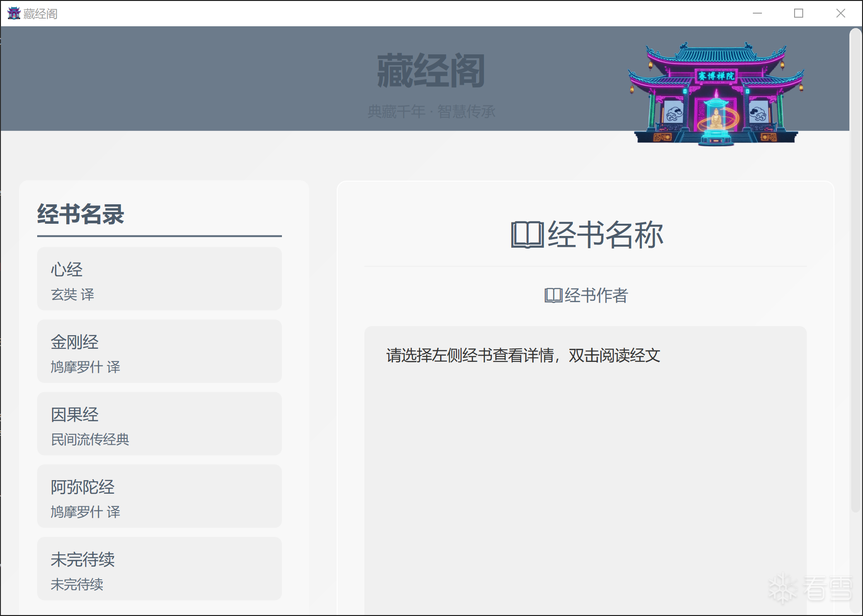Choose 因果经 in the scripture catalog
Screen dimensions: 863x616
pos(159,423)
